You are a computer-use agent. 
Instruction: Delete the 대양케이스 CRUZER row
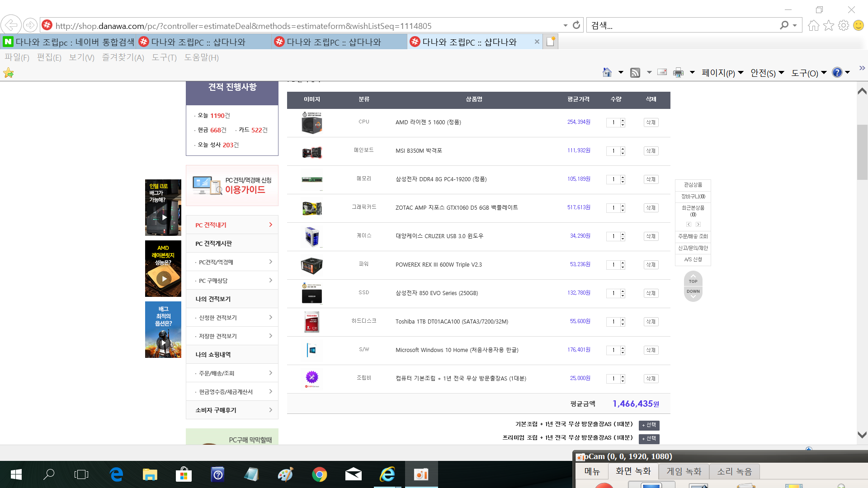tap(651, 236)
